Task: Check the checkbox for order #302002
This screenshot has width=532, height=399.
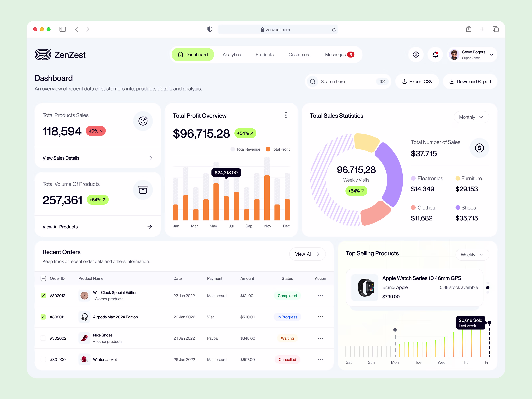Action: [x=43, y=338]
